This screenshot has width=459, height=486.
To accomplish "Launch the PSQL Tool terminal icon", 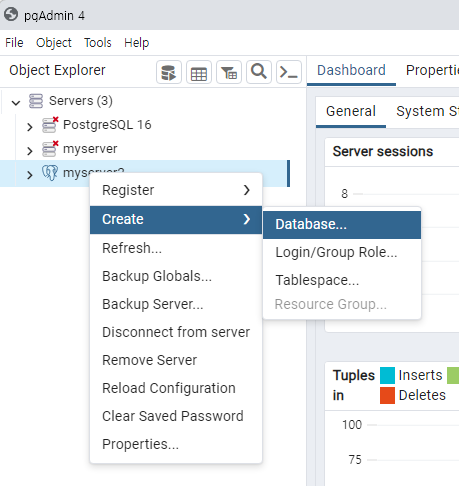I will pyautogui.click(x=289, y=72).
